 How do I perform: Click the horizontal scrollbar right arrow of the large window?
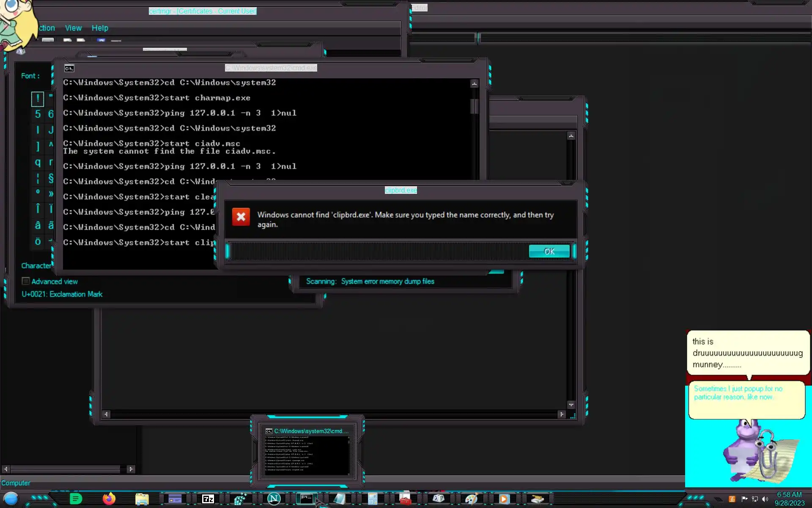click(562, 414)
